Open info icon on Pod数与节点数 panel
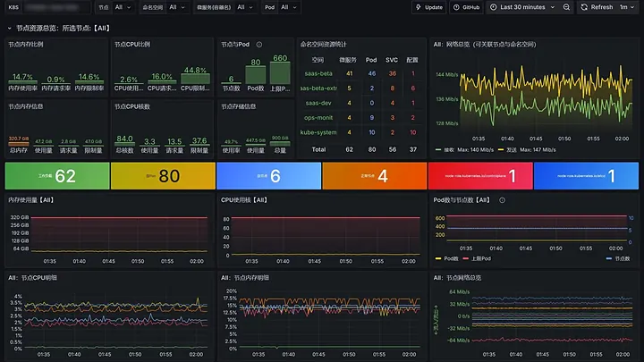Image resolution: width=644 pixels, height=362 pixels. click(x=502, y=200)
